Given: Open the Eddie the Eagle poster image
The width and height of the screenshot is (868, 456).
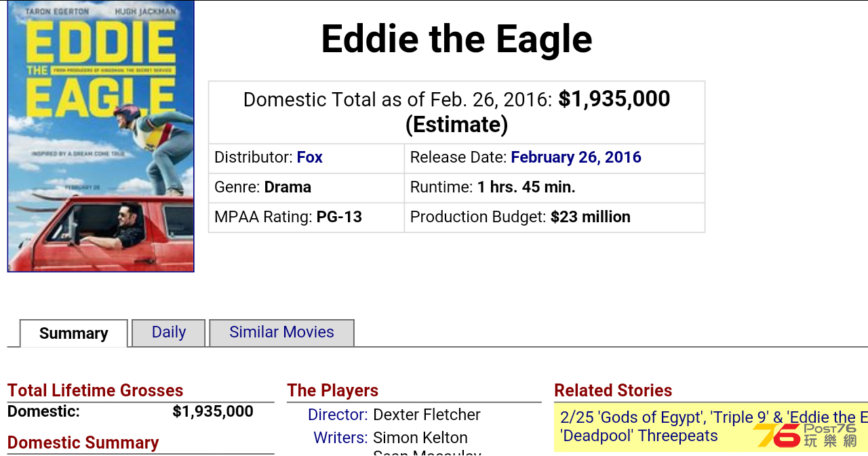Looking at the screenshot, I should point(100,136).
